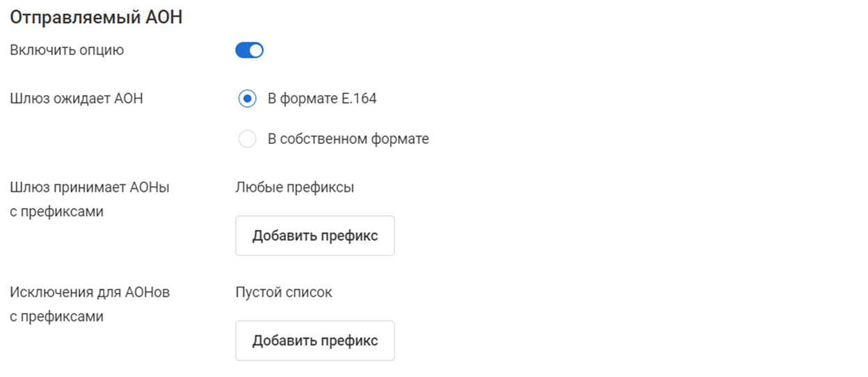Click the "Отправляемый АОН" section heading
This screenshot has height=377, width=868.
pos(96,17)
